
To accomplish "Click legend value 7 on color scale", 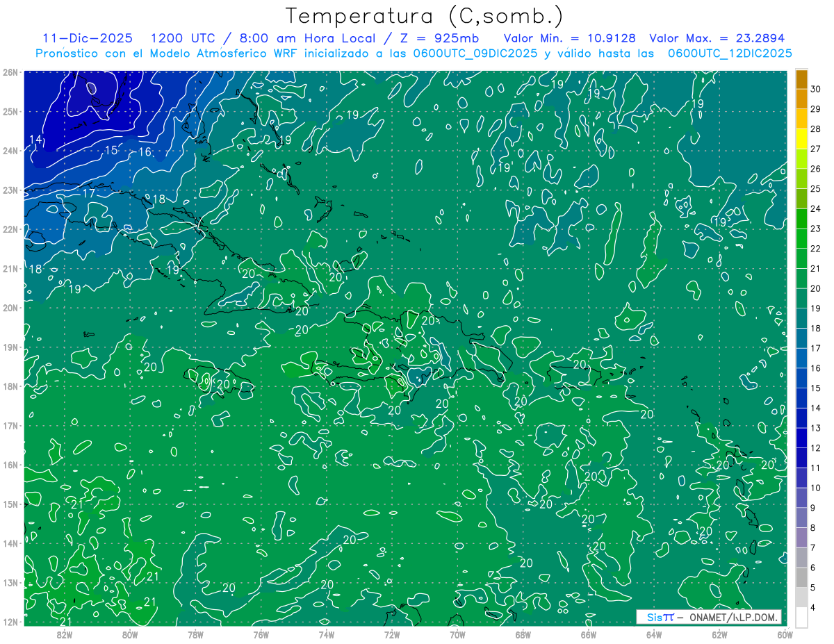I will pos(813,547).
